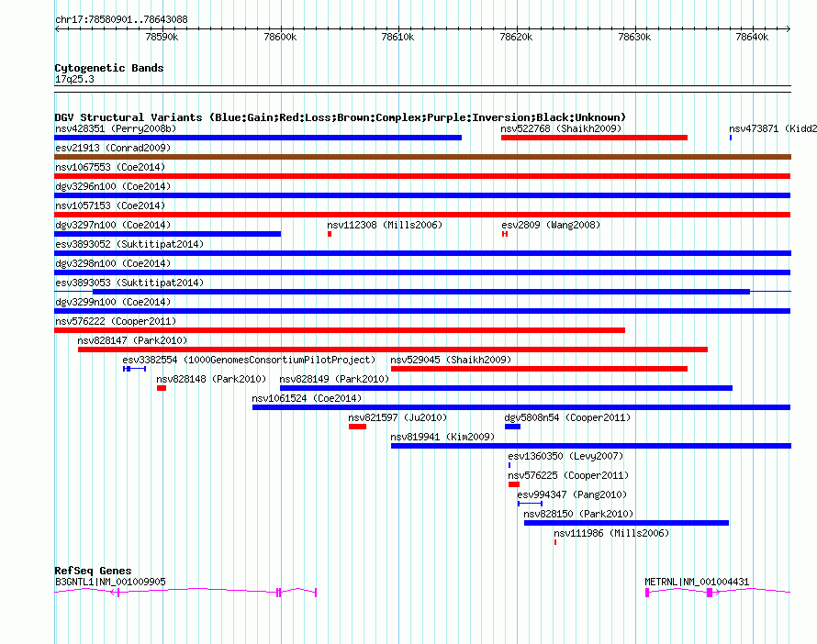
Task: Click the esv2809 (Wang2008) red glyph
Action: (x=505, y=234)
